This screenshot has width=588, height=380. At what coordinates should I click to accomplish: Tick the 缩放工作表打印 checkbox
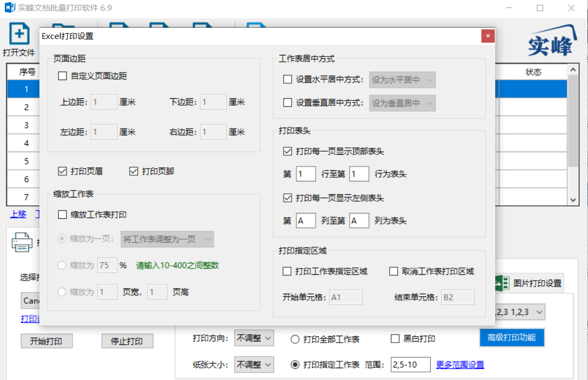62,215
